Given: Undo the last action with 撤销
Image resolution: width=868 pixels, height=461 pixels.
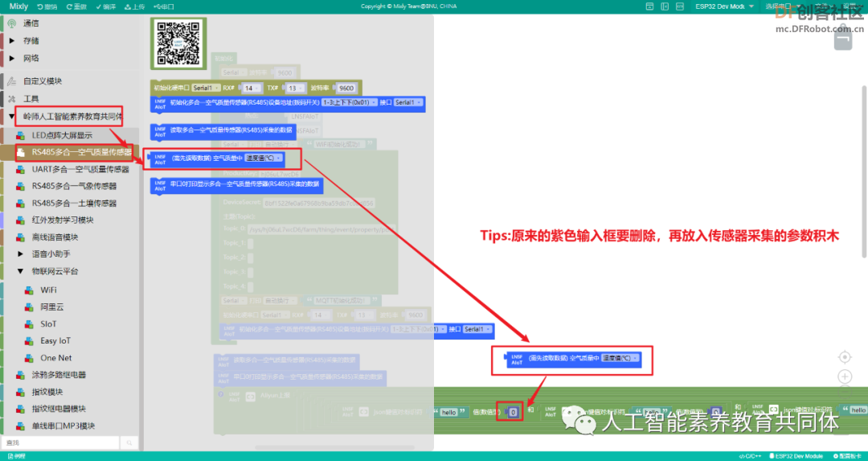Looking at the screenshot, I should pyautogui.click(x=47, y=6).
